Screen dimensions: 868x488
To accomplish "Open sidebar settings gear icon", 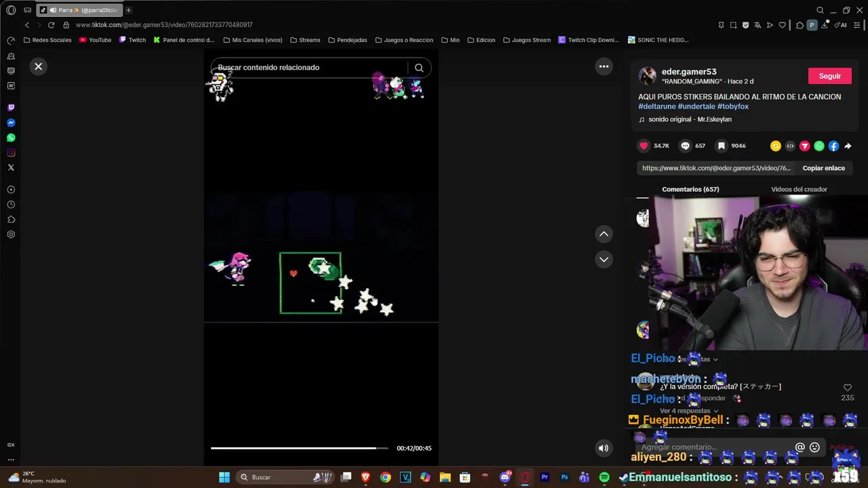I will click(11, 235).
